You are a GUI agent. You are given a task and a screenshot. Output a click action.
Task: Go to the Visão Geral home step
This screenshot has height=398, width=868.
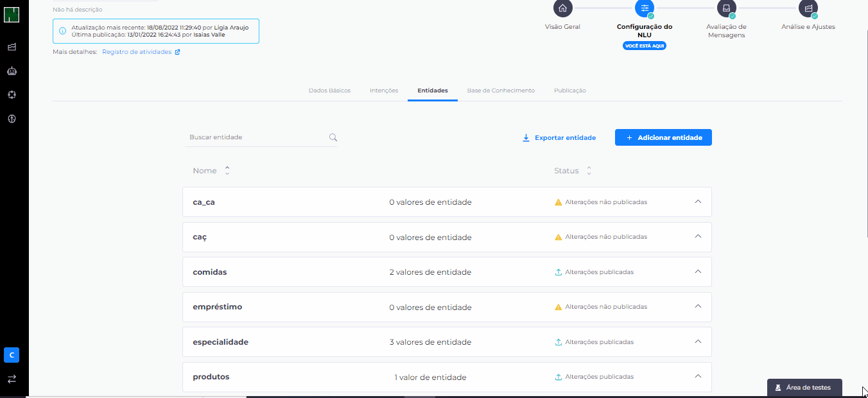pyautogui.click(x=562, y=8)
